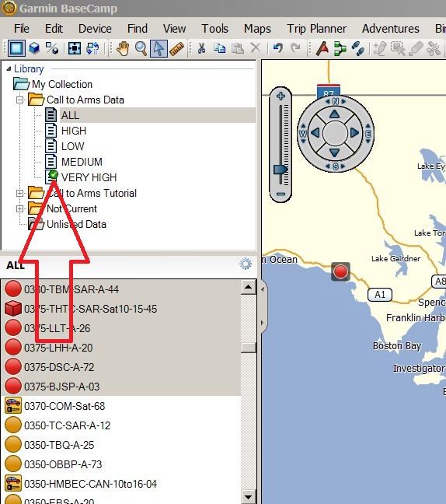Collapse the Library section triangle

pos(9,68)
